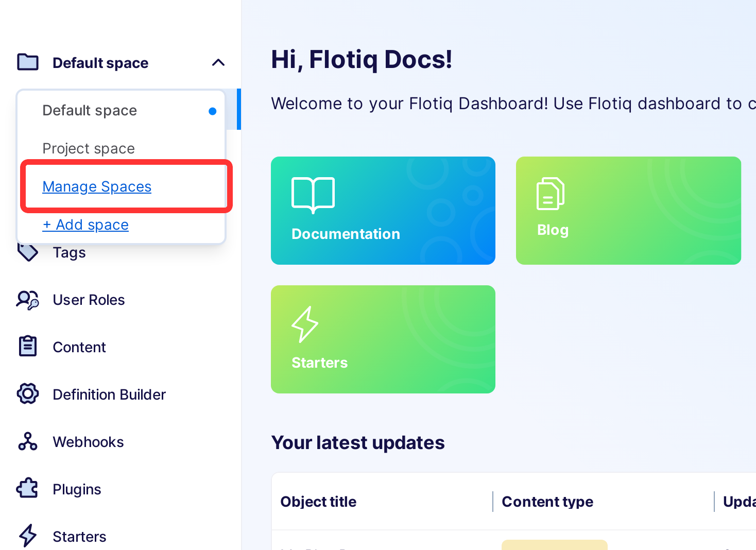Image resolution: width=756 pixels, height=550 pixels.
Task: Go to User Roles section
Action: [89, 300]
